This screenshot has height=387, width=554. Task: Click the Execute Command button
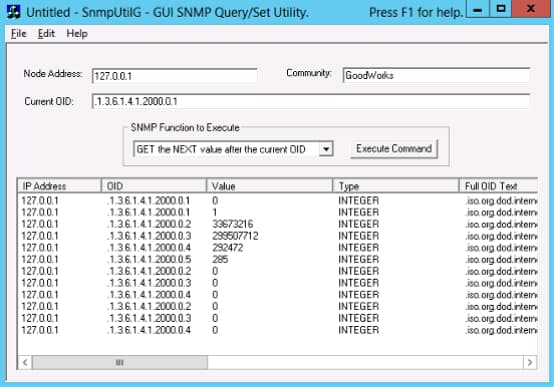394,148
